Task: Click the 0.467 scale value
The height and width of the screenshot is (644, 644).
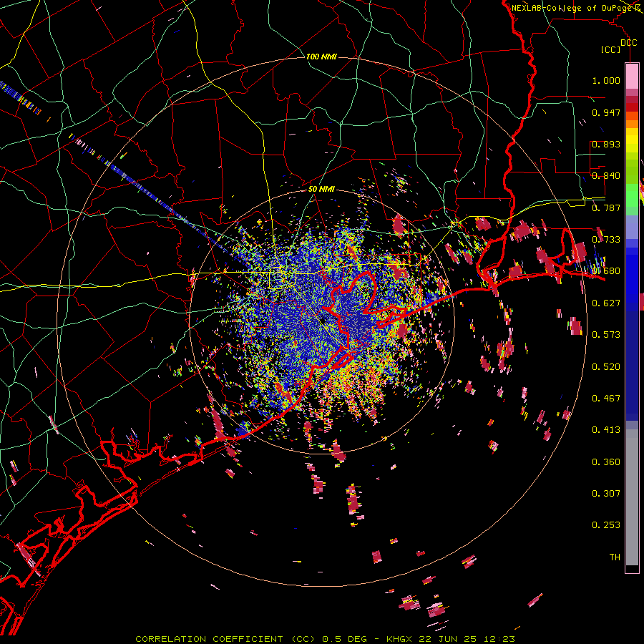Action: [x=606, y=399]
